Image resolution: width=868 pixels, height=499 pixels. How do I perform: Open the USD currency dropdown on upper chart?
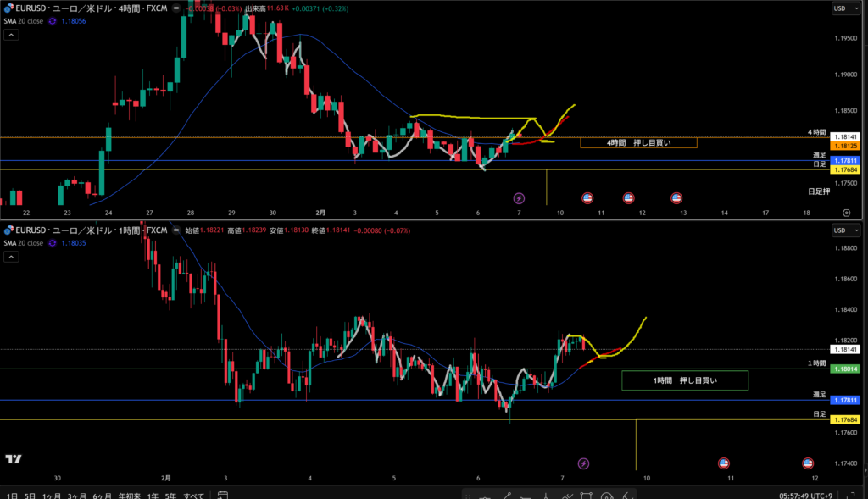pyautogui.click(x=843, y=8)
